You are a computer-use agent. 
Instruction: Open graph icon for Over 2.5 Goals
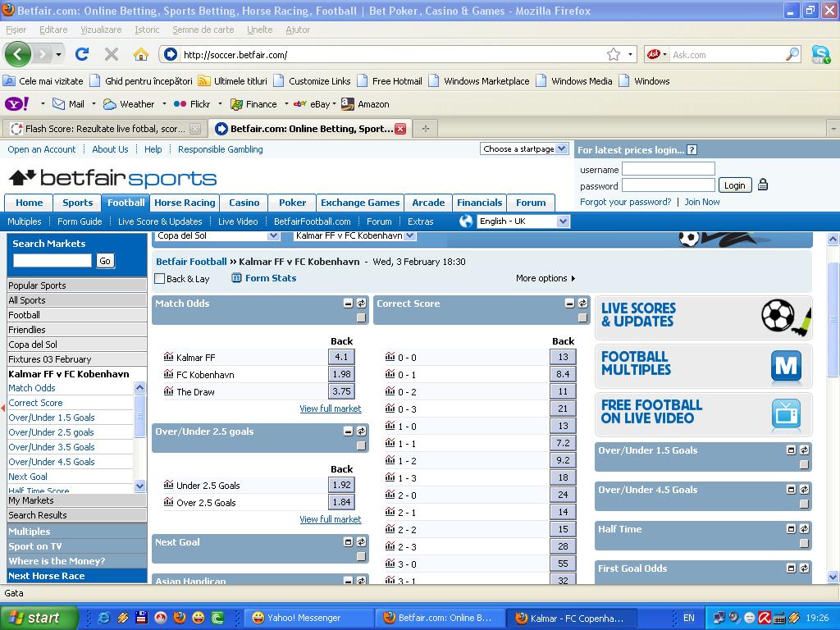pyautogui.click(x=168, y=502)
